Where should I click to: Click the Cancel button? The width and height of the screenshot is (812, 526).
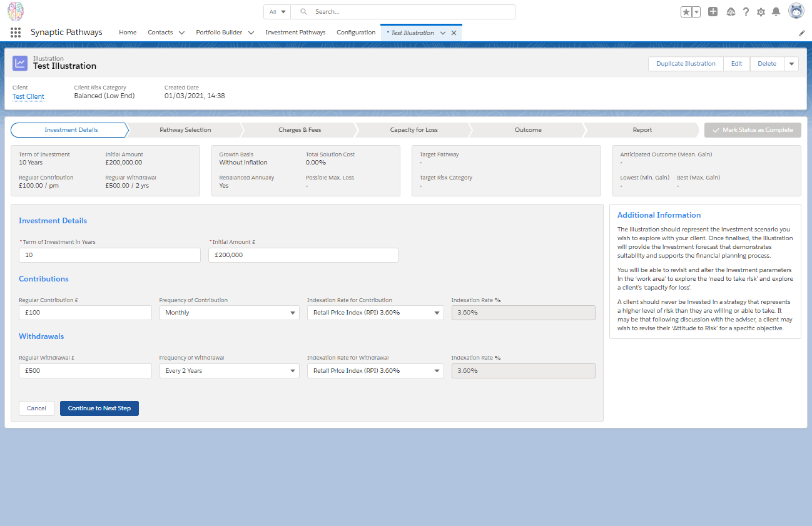[36, 408]
